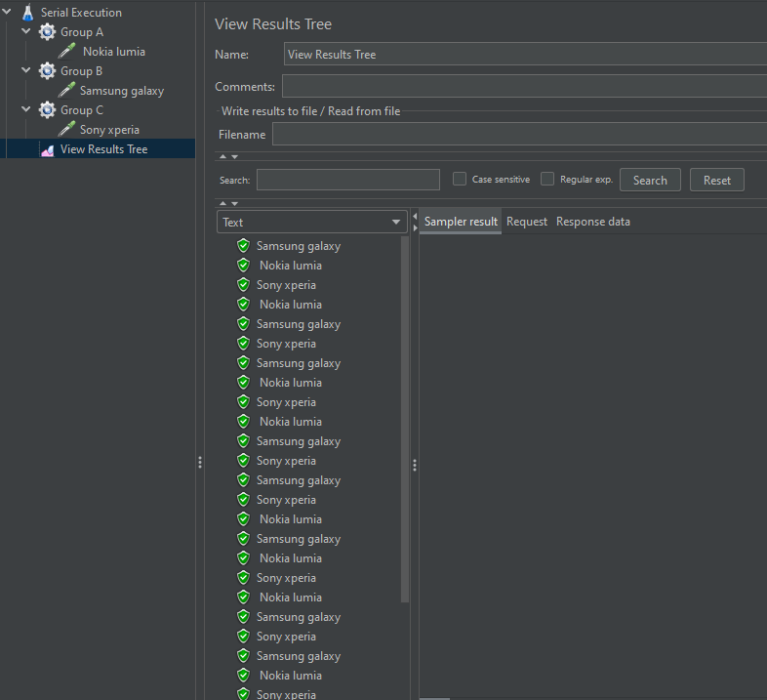Select the first Samsung galaxy result row
Viewport: 767px width, 700px height.
coord(299,246)
